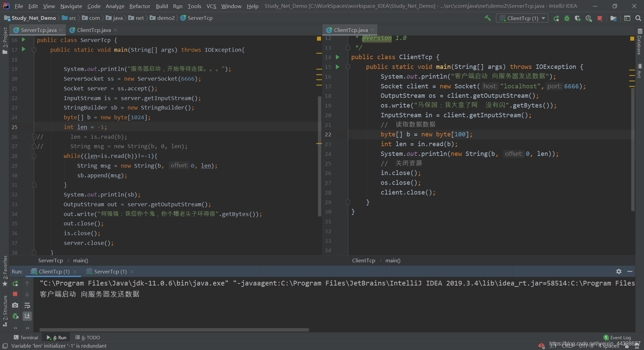Close the ServerTcp.java editor tab

(61, 30)
